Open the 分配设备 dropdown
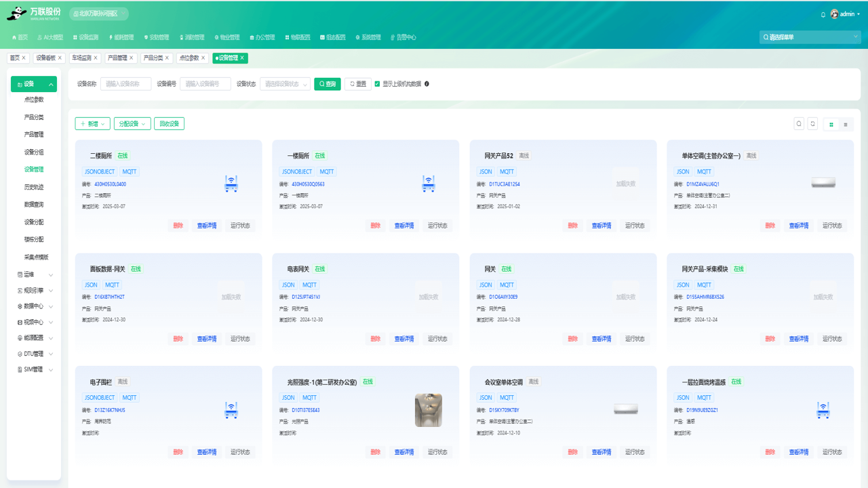The width and height of the screenshot is (868, 488). point(132,123)
